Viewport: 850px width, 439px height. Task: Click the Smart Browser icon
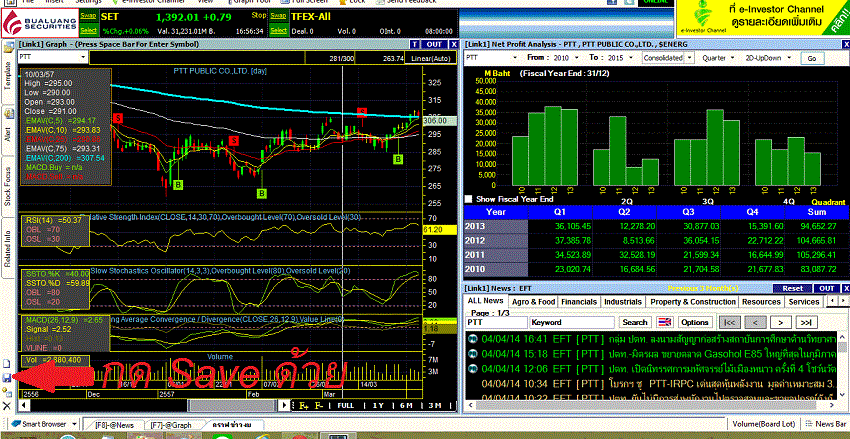[x=15, y=424]
